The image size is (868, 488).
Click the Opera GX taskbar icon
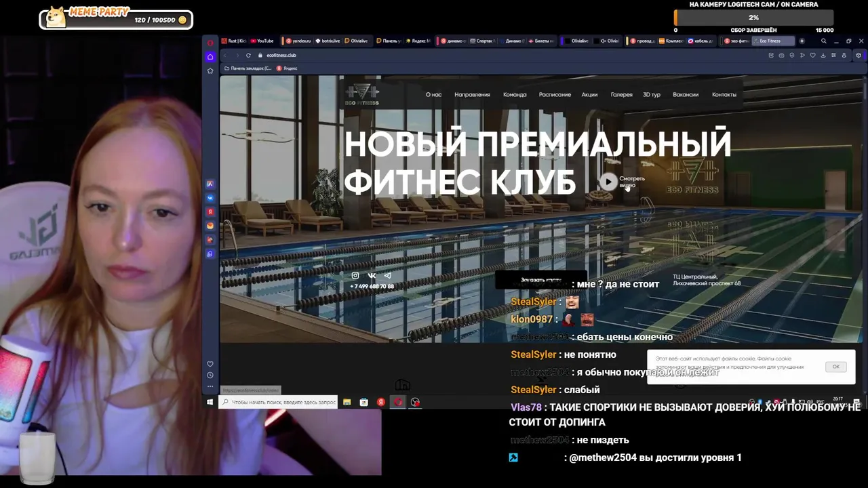pyautogui.click(x=398, y=402)
